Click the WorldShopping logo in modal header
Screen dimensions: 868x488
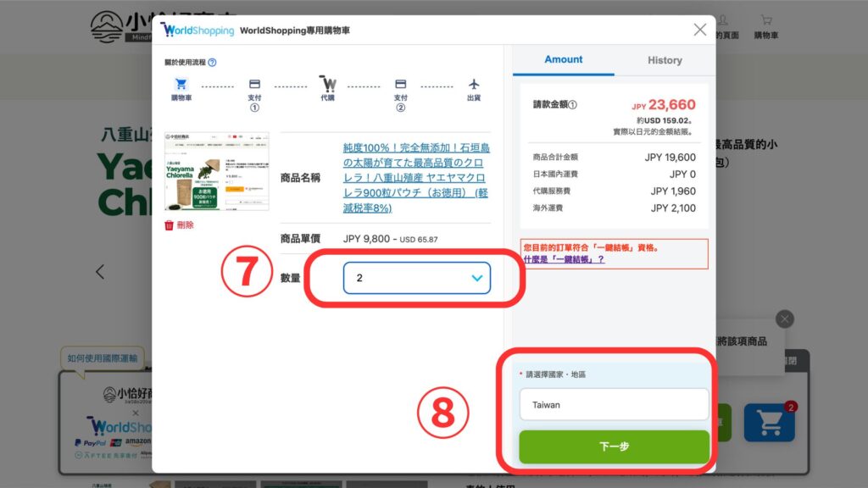(x=198, y=30)
